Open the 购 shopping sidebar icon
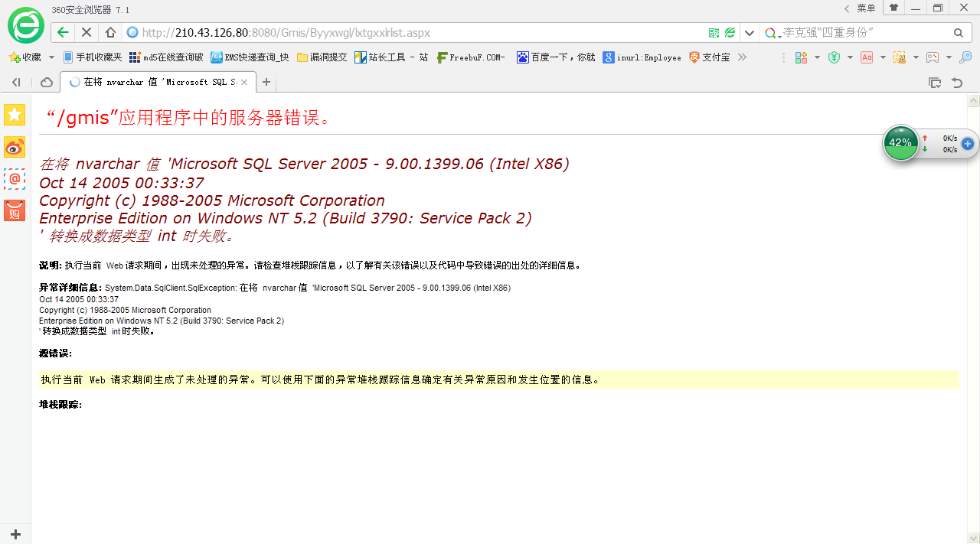The width and height of the screenshot is (980, 544). [15, 210]
